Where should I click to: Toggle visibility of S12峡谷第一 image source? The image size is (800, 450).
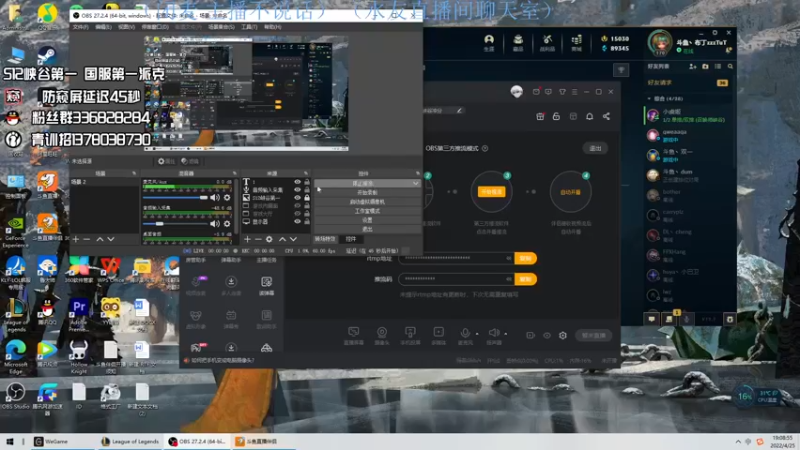pyautogui.click(x=297, y=197)
